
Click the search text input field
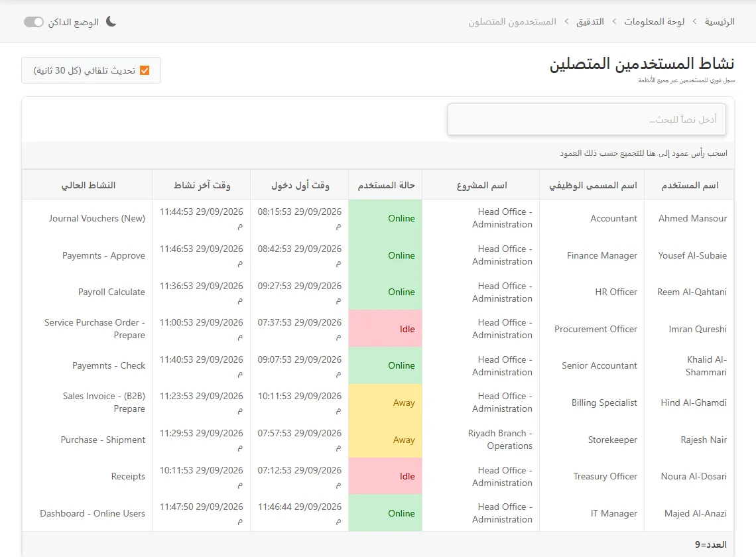coord(587,119)
